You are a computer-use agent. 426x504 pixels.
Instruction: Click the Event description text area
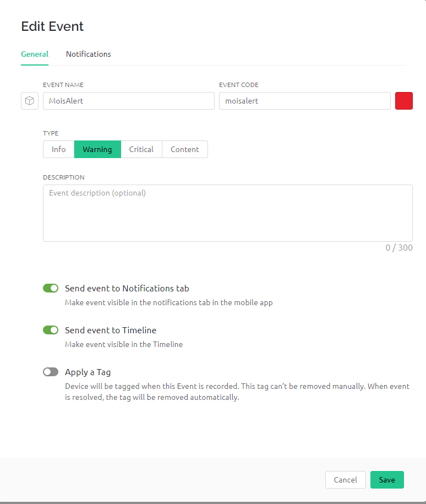[x=228, y=213]
